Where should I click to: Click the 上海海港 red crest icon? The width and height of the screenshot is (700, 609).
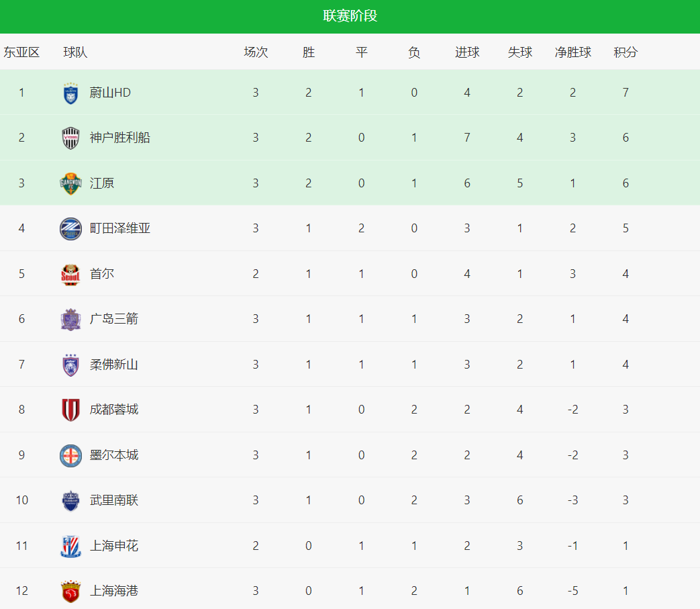point(70,591)
